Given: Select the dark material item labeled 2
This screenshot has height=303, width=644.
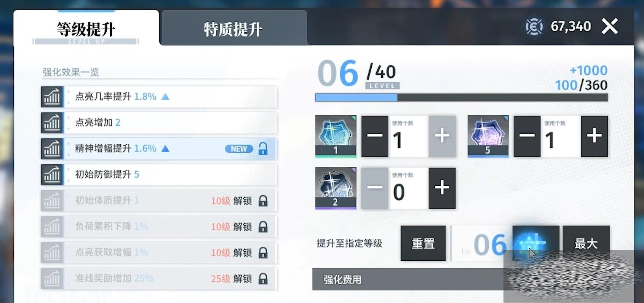Looking at the screenshot, I should [x=336, y=188].
